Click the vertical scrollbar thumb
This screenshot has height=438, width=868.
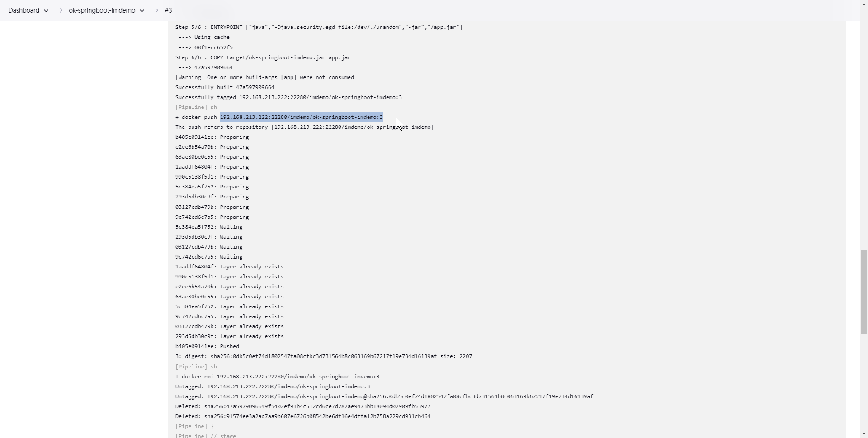point(864,292)
